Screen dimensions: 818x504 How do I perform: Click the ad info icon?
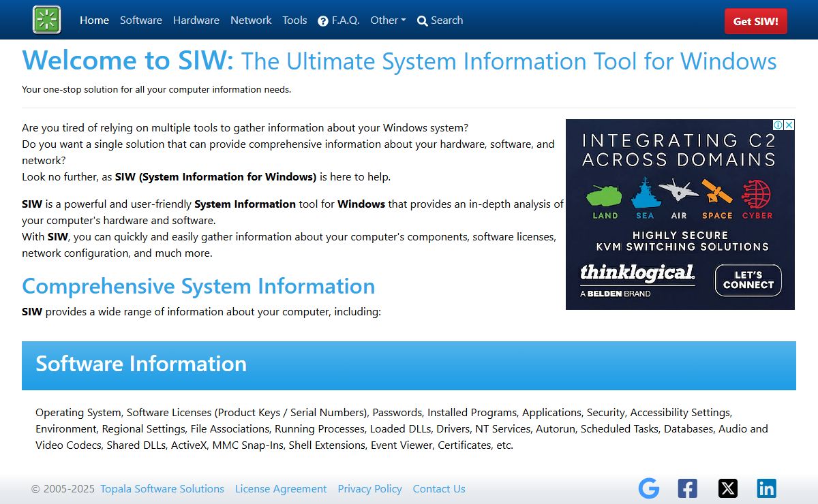coord(778,125)
